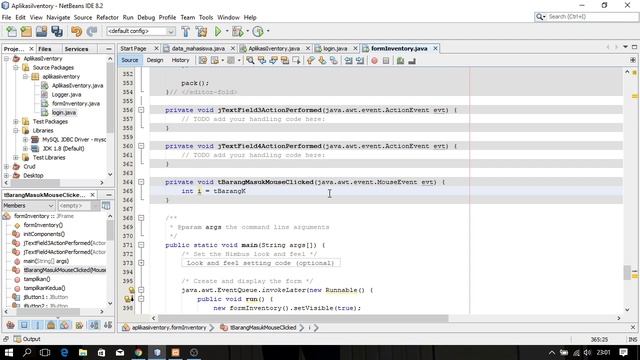Switch to History view
Viewport: 640px width, 360px height.
pos(180,60)
